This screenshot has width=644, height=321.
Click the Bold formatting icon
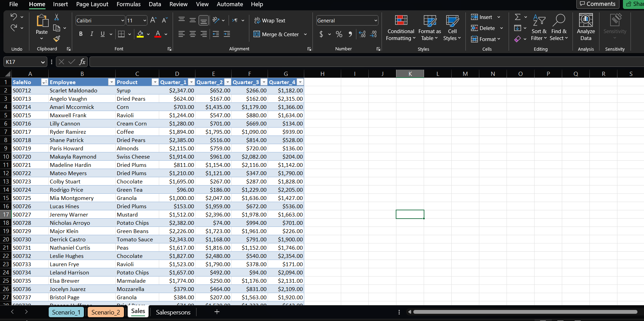coord(80,34)
